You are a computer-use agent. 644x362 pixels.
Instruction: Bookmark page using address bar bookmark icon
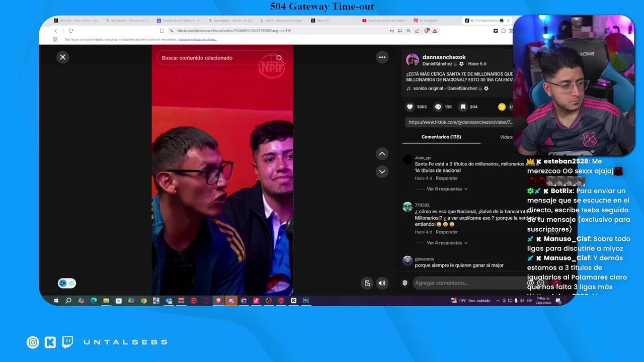[x=162, y=31]
